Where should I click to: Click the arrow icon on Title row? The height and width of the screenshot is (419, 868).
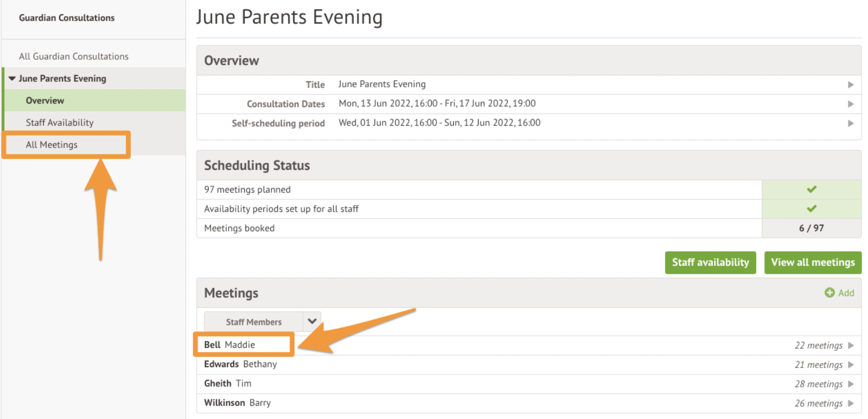851,85
